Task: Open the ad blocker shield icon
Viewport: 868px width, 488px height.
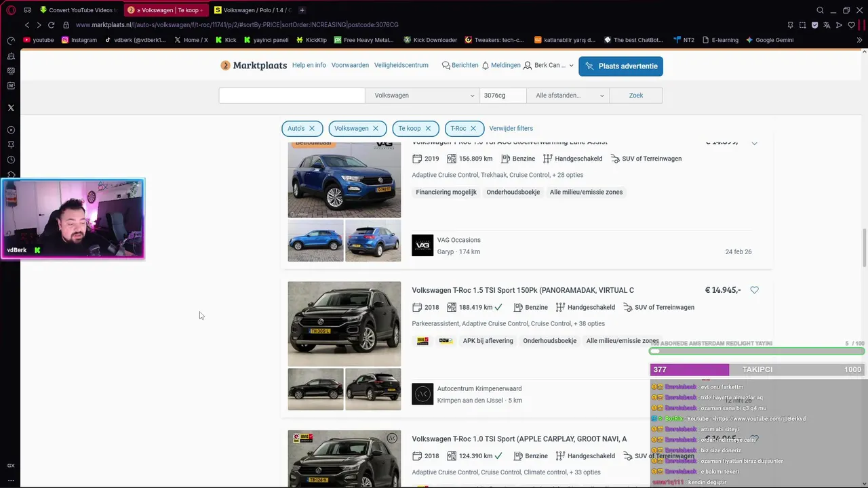Action: 814,25
